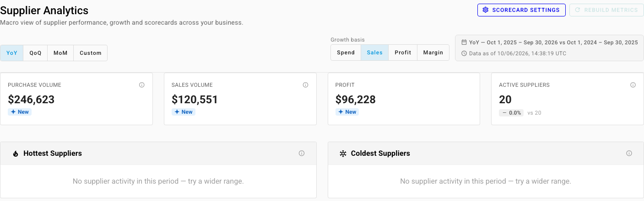Click the flame icon beside Hottest Suppliers
The width and height of the screenshot is (644, 201).
click(x=16, y=154)
